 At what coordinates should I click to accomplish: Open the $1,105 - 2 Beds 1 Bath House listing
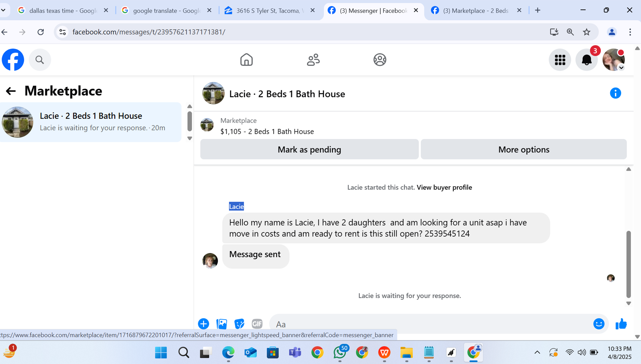267,131
